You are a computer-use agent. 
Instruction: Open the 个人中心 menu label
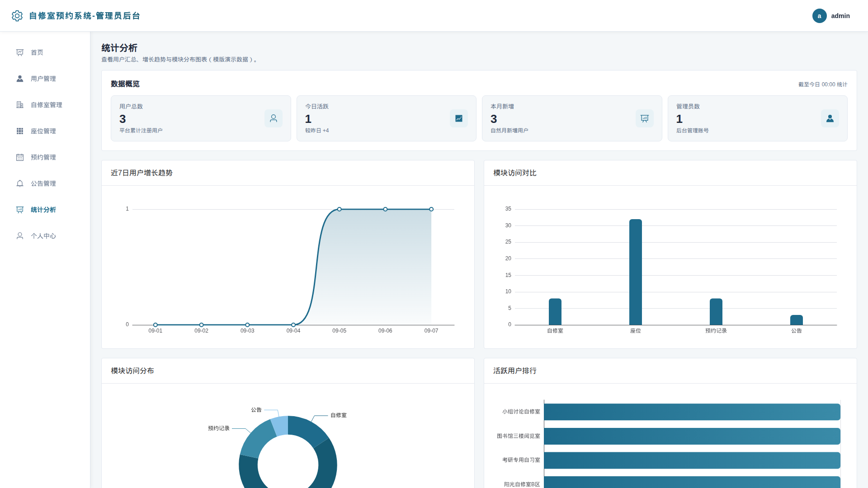43,236
